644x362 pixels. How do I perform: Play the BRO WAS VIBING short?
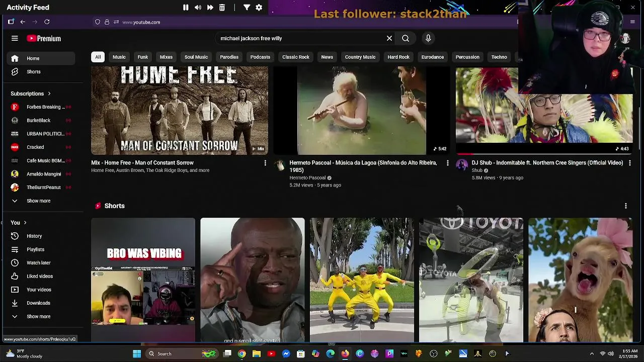pos(143,280)
